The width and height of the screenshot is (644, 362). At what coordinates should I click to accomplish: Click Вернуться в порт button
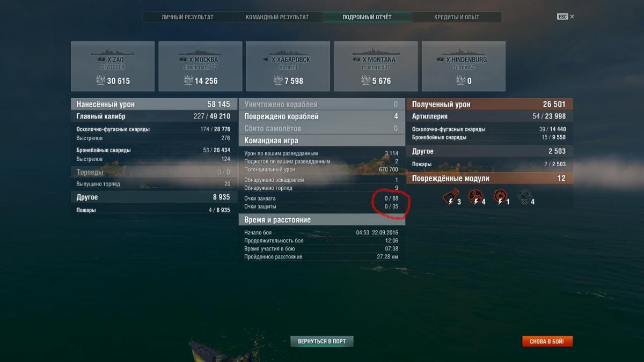click(x=322, y=341)
